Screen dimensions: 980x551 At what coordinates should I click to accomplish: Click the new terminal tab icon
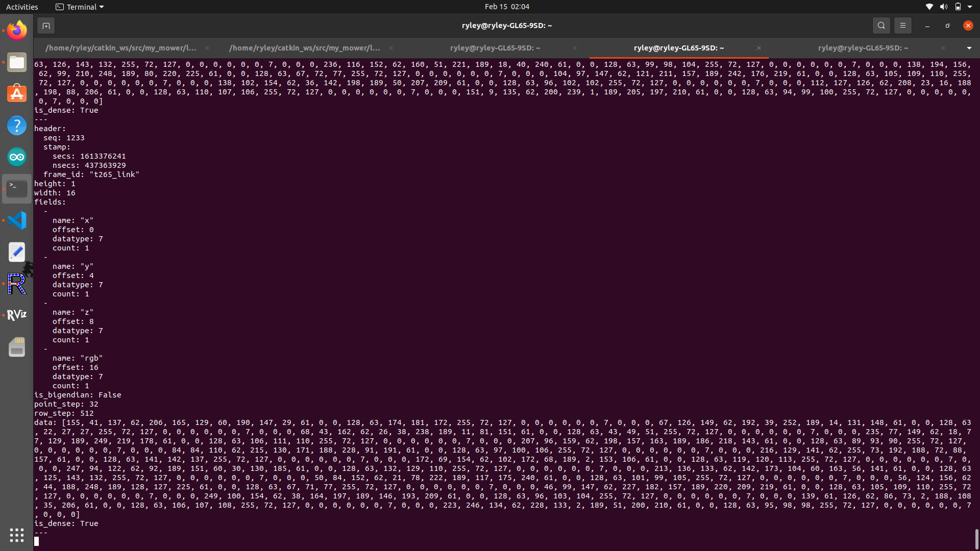[x=46, y=26]
